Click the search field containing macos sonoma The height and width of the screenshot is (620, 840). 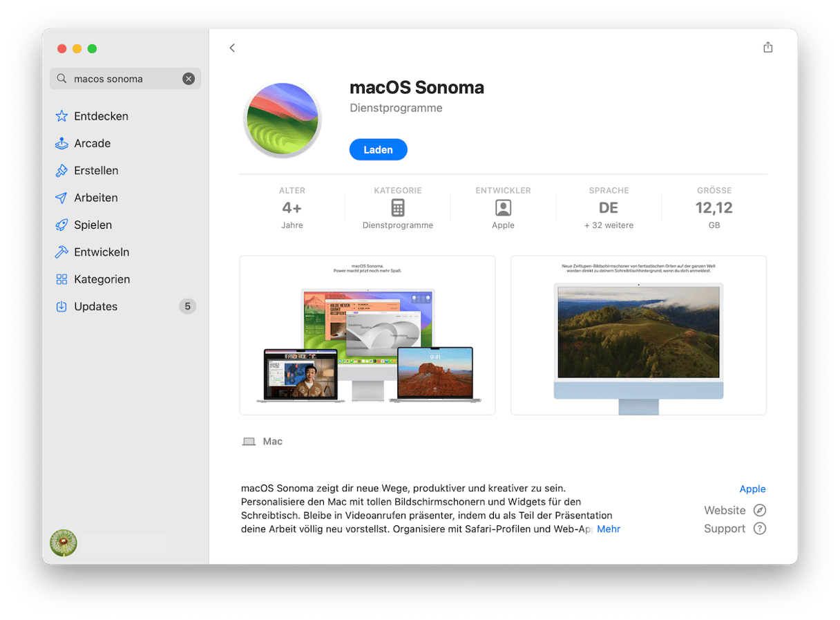[x=125, y=79]
